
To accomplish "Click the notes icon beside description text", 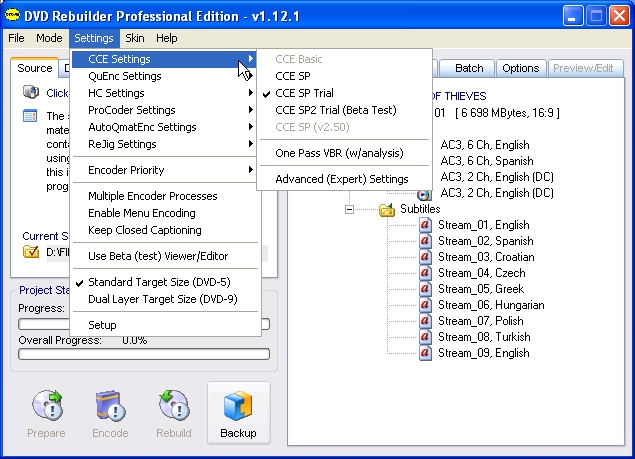I will pos(30,116).
